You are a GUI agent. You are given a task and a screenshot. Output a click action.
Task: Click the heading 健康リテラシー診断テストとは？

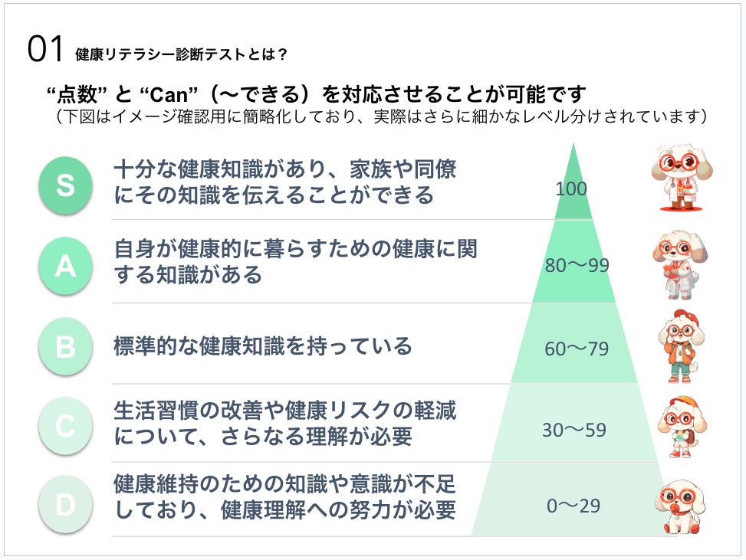(x=182, y=54)
